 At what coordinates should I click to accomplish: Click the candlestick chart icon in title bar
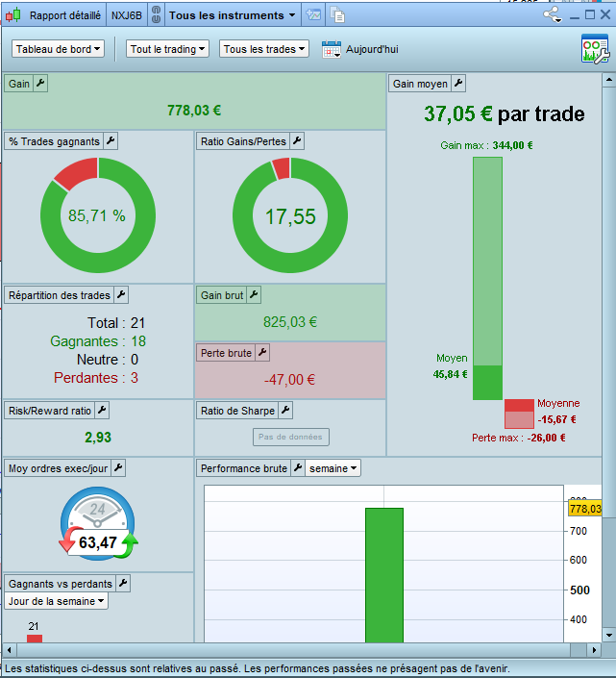click(12, 15)
